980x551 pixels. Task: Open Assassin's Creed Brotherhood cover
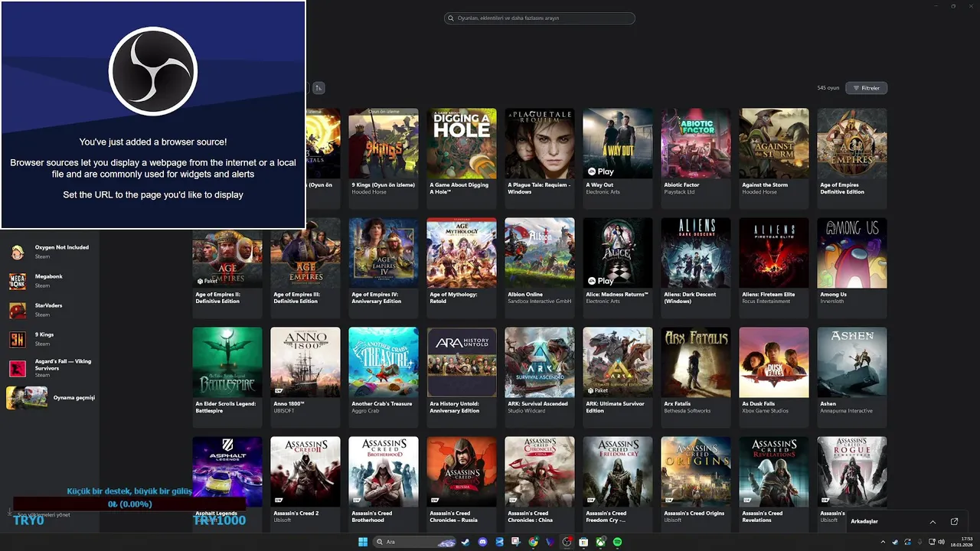coord(384,471)
